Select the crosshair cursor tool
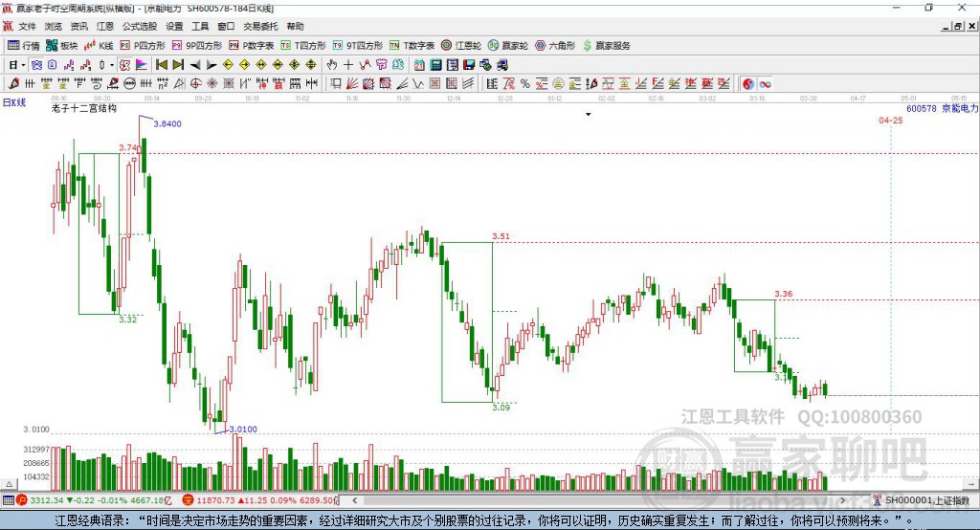980x530 pixels. click(x=348, y=65)
